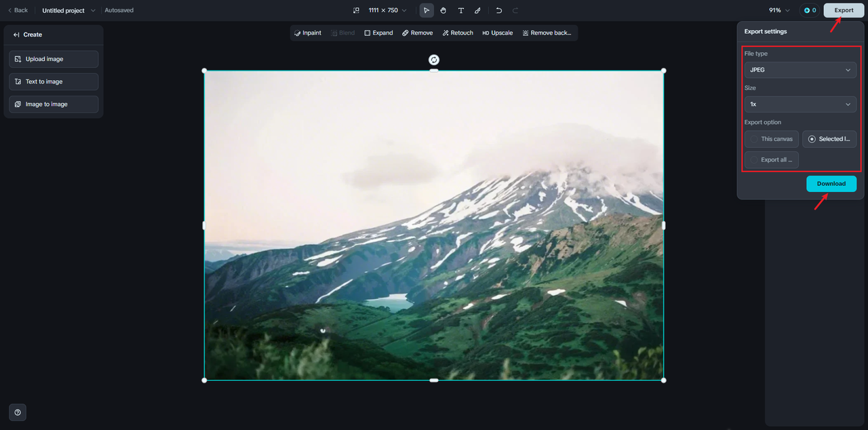Click the Download button
The width and height of the screenshot is (868, 430).
[x=831, y=184]
